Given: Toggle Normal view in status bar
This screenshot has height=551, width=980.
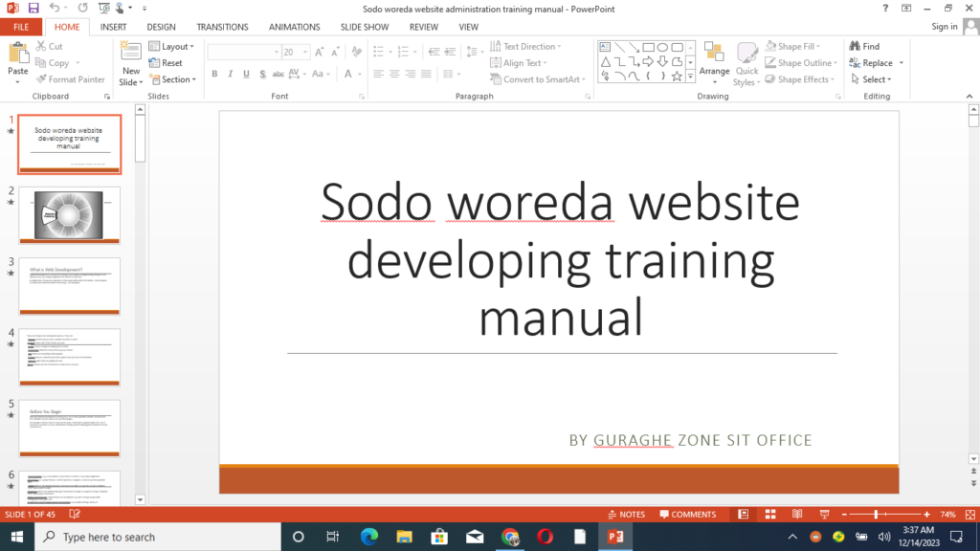Looking at the screenshot, I should (743, 514).
